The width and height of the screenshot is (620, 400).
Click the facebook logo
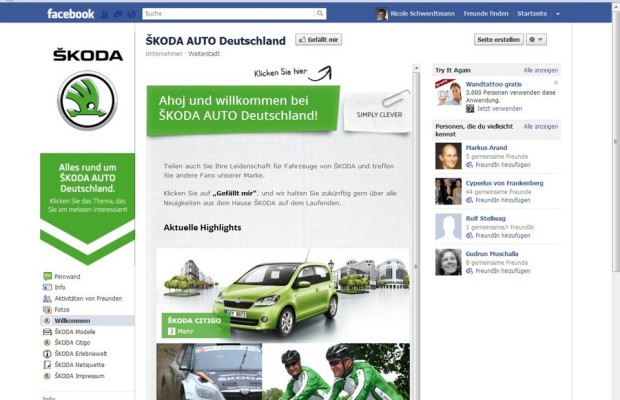click(71, 14)
